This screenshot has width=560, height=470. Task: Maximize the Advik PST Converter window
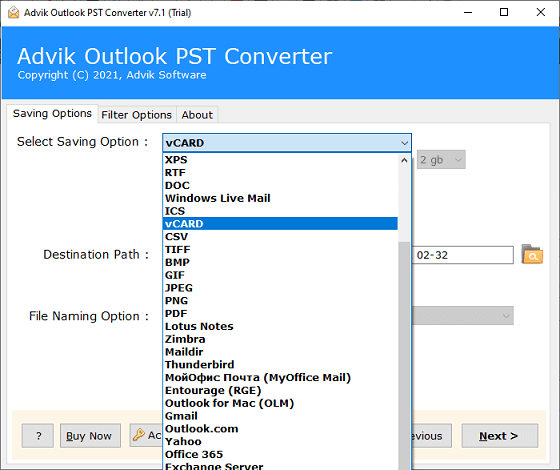504,12
